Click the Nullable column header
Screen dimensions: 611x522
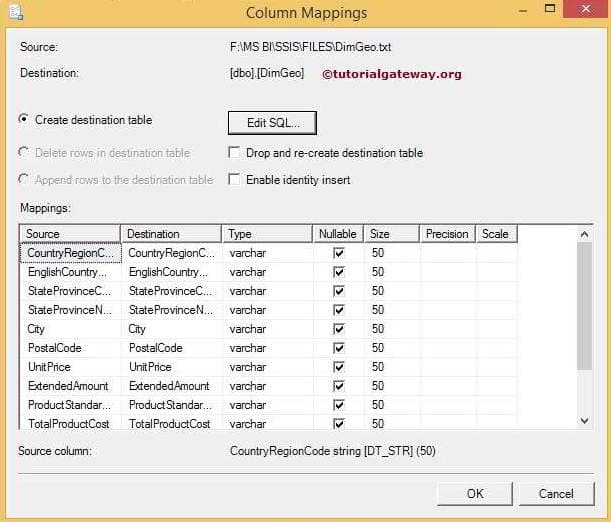[x=337, y=234]
